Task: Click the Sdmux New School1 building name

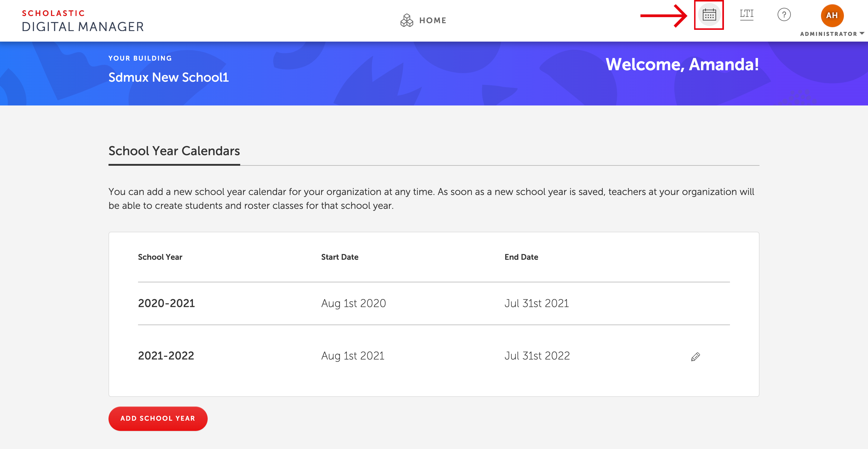Action: (169, 77)
